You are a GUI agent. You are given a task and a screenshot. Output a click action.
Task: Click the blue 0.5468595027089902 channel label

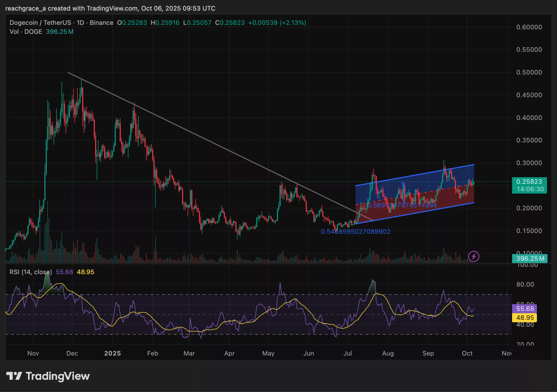click(355, 232)
